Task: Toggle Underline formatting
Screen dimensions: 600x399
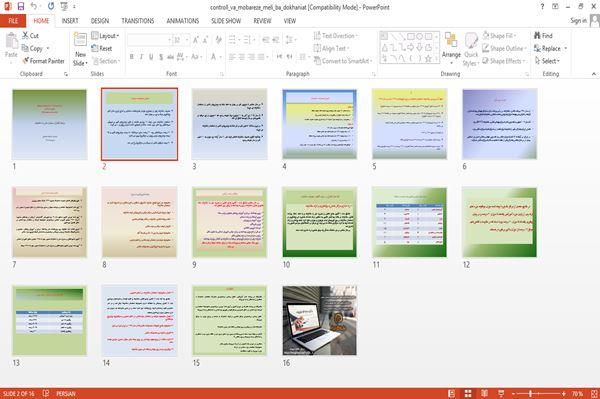Action: click(x=151, y=57)
